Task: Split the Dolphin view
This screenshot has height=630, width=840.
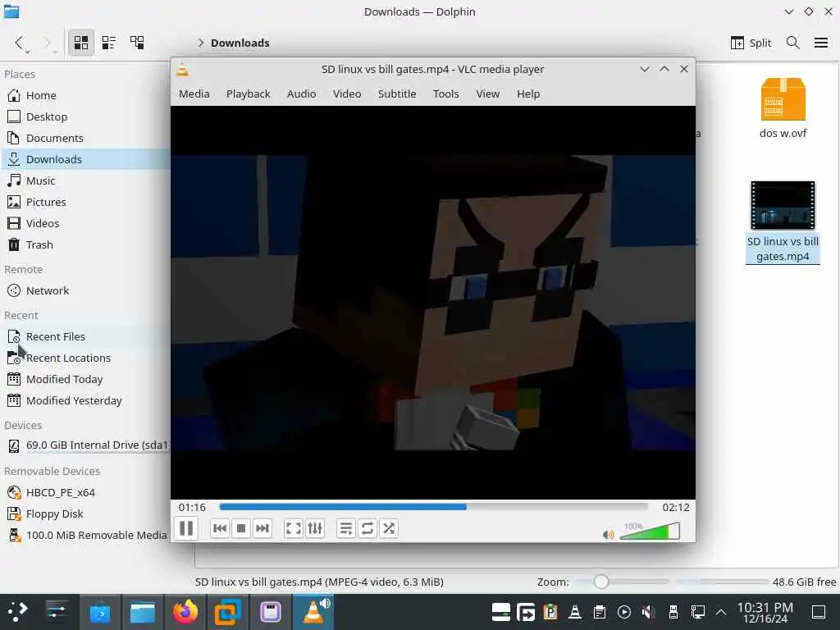Action: [x=751, y=43]
